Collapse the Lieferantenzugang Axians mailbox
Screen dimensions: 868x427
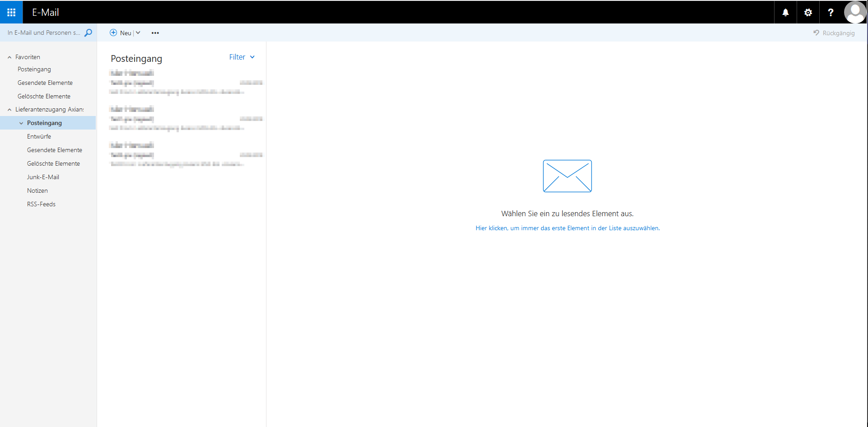pyautogui.click(x=9, y=110)
